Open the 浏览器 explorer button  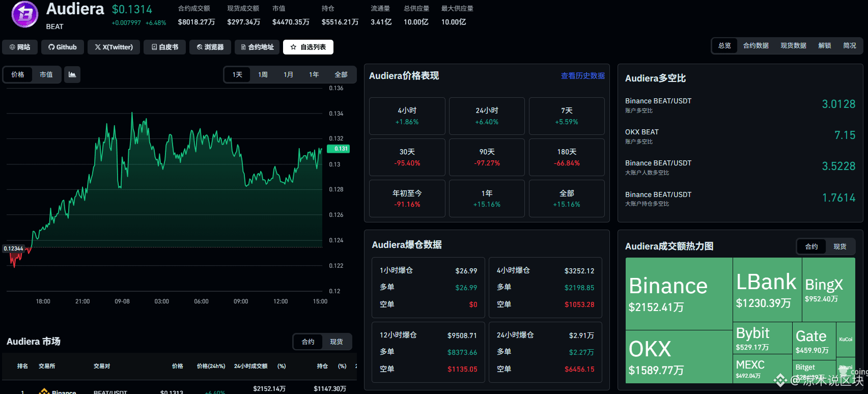(210, 47)
